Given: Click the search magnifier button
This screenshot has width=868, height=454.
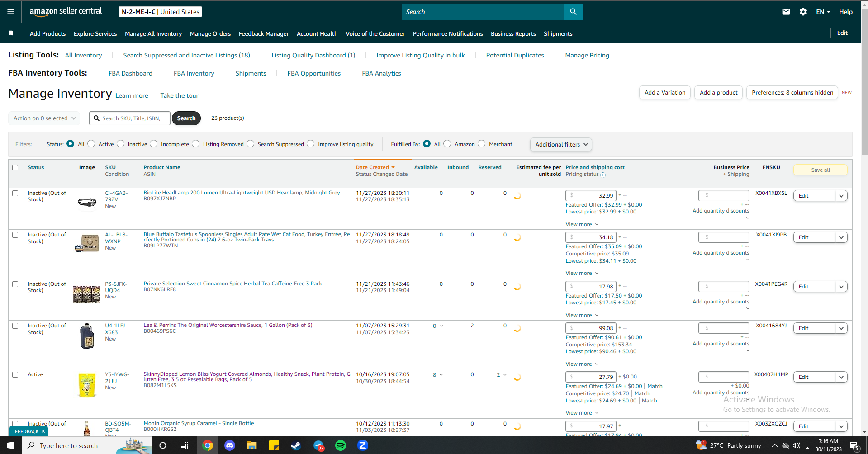Looking at the screenshot, I should point(573,12).
